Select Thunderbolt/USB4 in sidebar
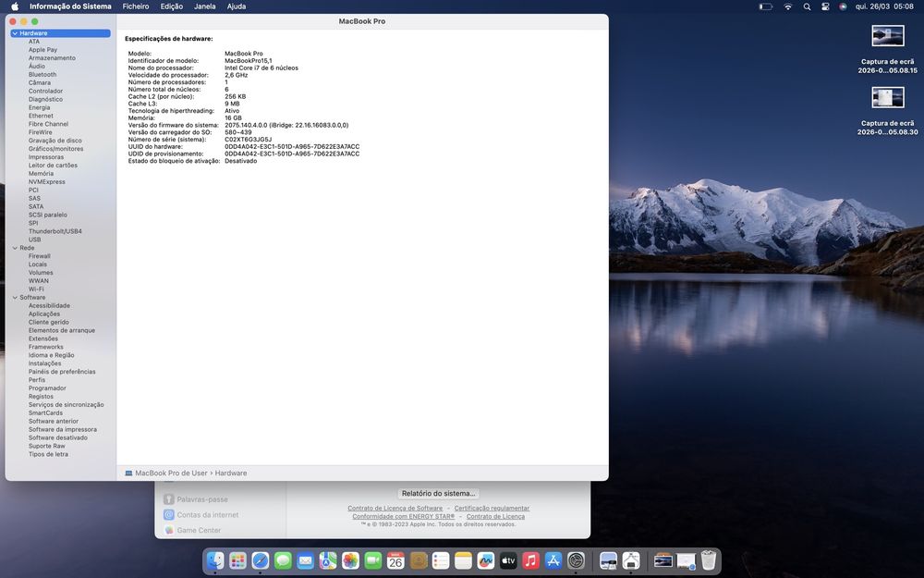This screenshot has height=578, width=924. click(x=55, y=232)
